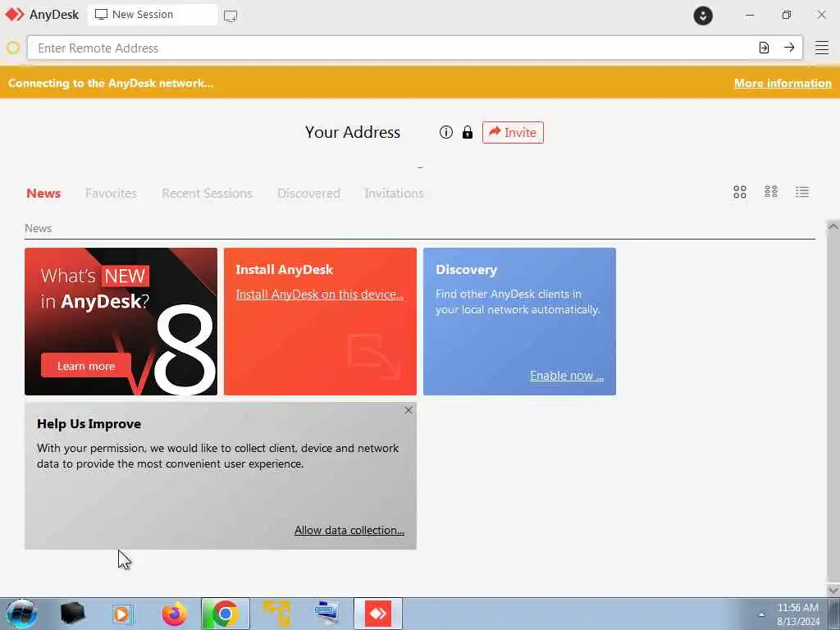Click the browse files icon in address bar
Image resolution: width=840 pixels, height=630 pixels.
pos(764,48)
